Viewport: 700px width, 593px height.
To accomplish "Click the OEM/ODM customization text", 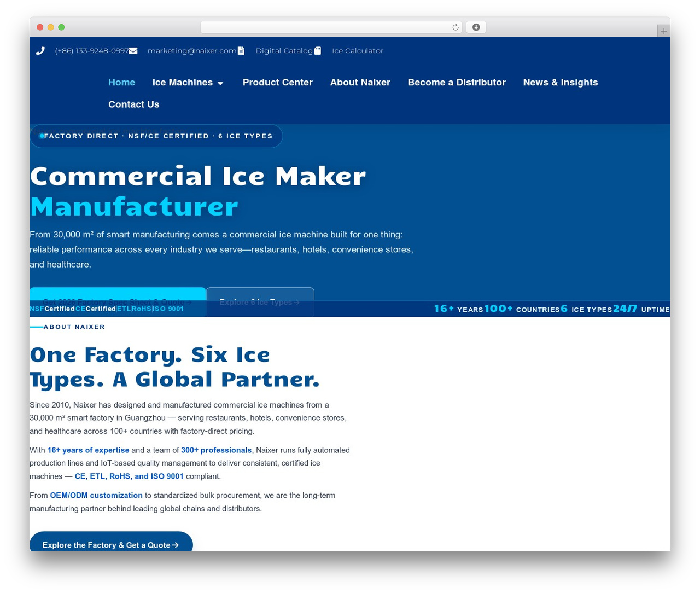I will [x=96, y=496].
